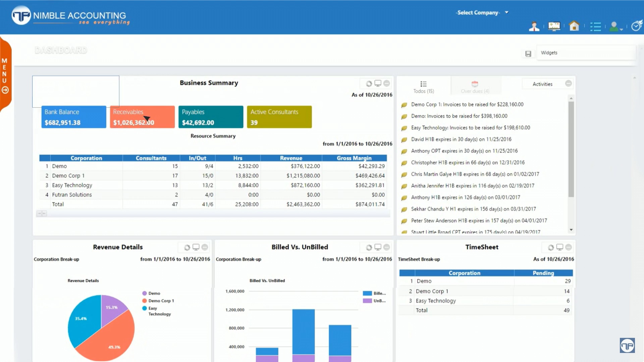Go to home via the house icon
644x362 pixels.
click(x=574, y=26)
